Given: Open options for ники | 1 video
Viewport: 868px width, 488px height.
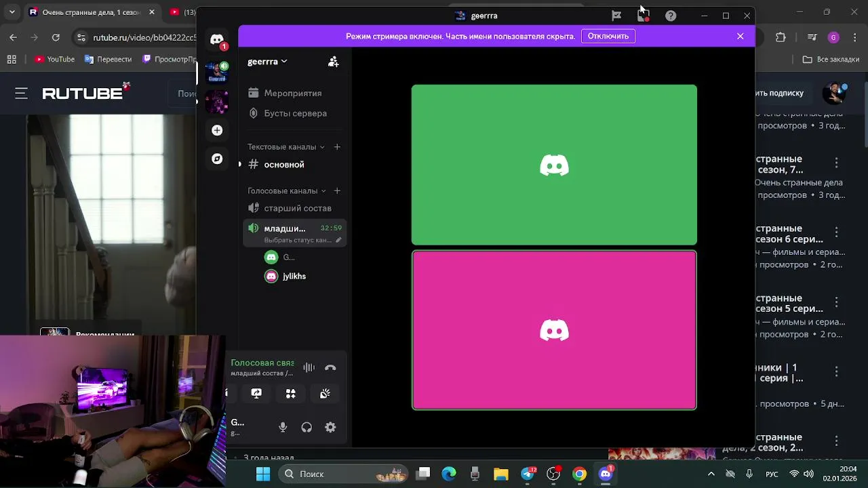Looking at the screenshot, I should [x=836, y=372].
